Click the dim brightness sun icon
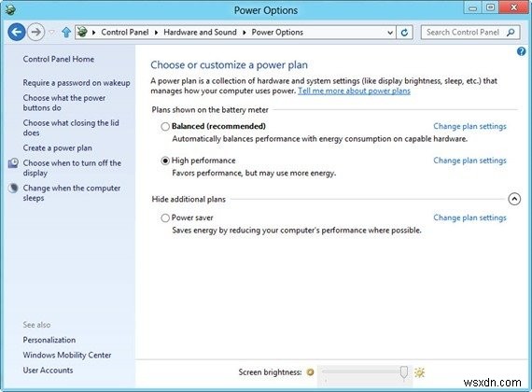532x392 pixels. coord(310,372)
